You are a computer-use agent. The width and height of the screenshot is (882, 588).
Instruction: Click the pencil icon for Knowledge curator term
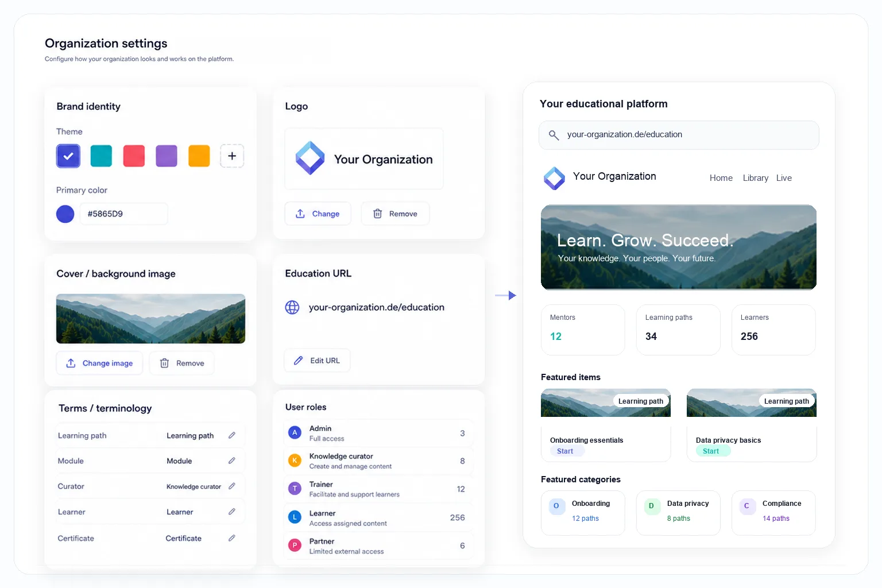coord(232,486)
